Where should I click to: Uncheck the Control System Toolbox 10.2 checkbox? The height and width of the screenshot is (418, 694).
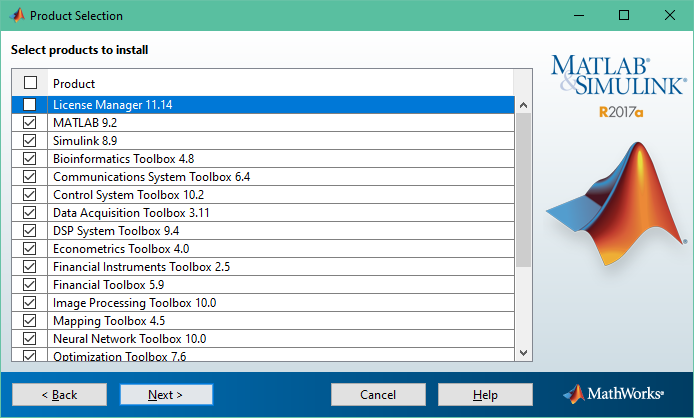pyautogui.click(x=30, y=195)
